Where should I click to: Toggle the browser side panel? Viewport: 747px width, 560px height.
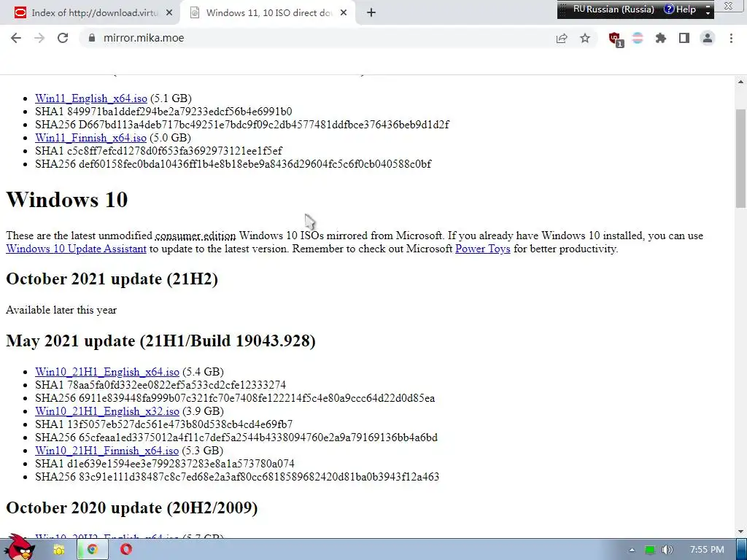click(684, 38)
